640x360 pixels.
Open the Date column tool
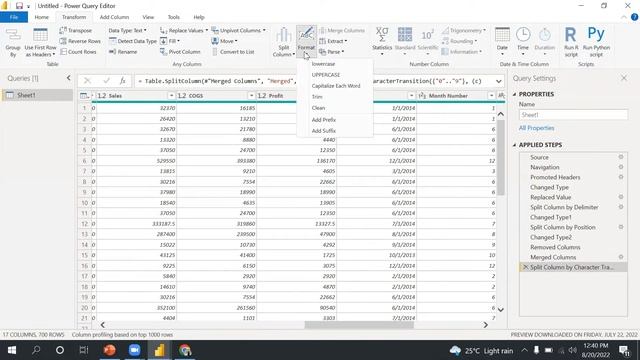(x=502, y=42)
